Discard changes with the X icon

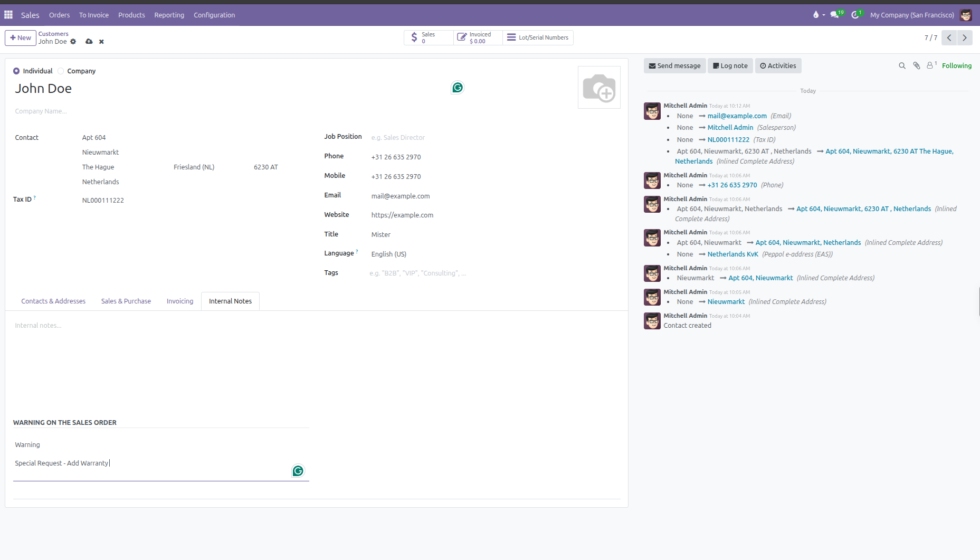101,42
